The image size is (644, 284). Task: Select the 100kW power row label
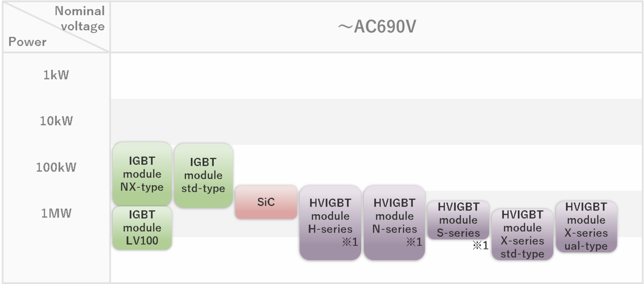coord(56,167)
